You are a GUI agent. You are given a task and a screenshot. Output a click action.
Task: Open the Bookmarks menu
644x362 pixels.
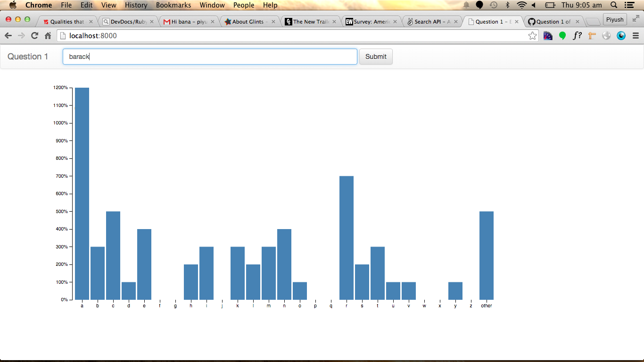click(x=173, y=5)
